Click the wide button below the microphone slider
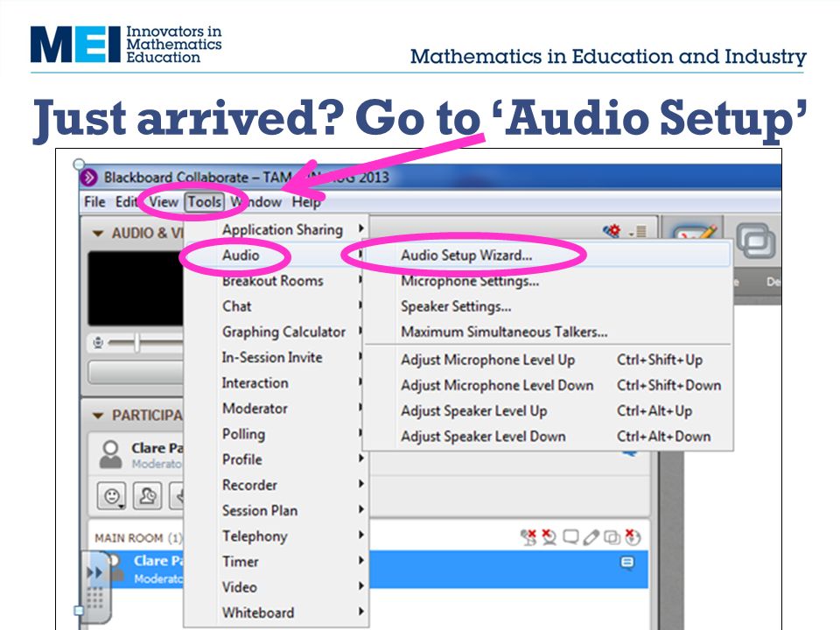 click(x=136, y=373)
